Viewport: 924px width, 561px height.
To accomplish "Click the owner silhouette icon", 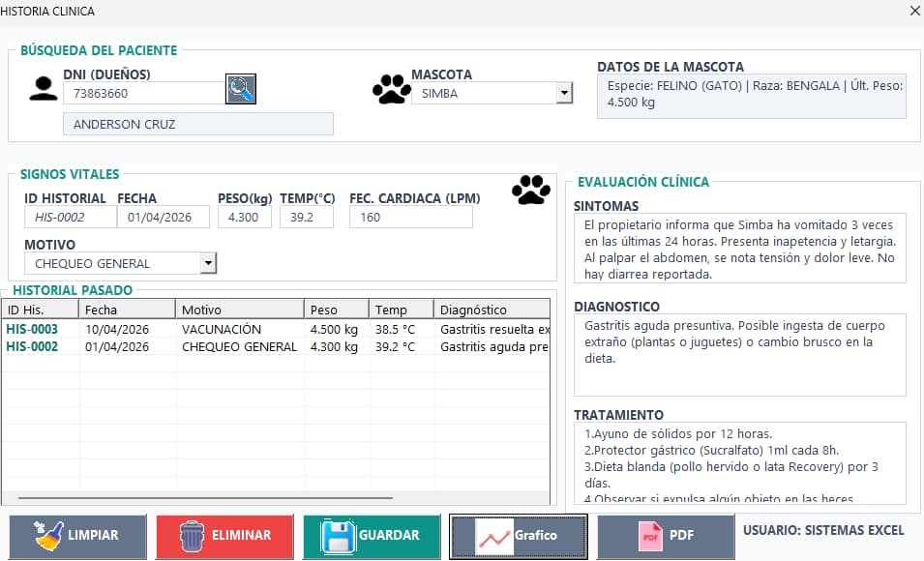I will tap(44, 89).
